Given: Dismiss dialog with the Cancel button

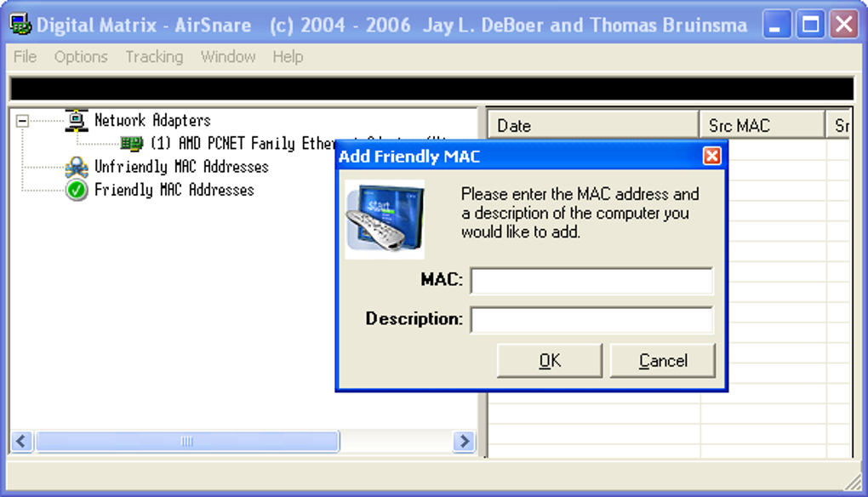Looking at the screenshot, I should [663, 361].
